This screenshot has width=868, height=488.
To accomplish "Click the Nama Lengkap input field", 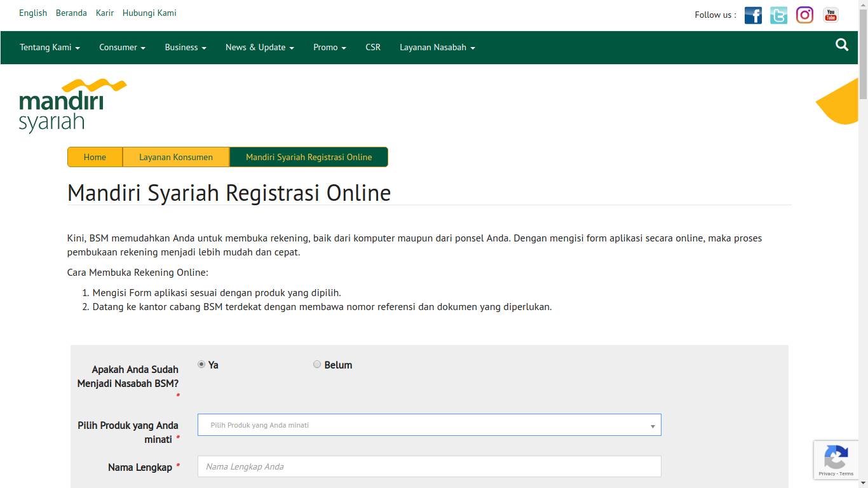I will pyautogui.click(x=430, y=466).
